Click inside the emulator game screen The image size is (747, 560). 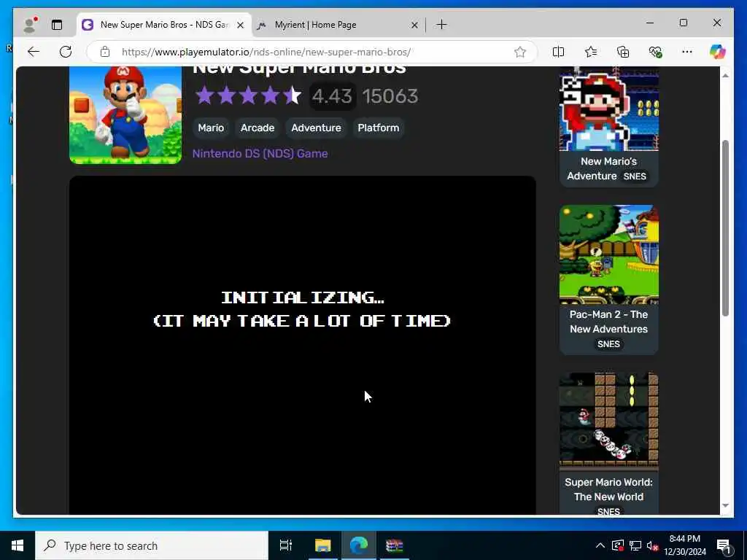point(303,345)
